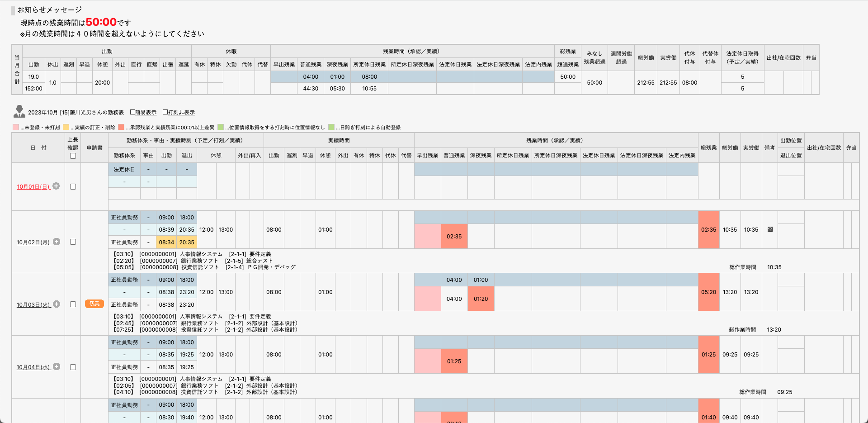868x423 pixels.
Task: Open the 10月04日(水) date link
Action: 33,367
